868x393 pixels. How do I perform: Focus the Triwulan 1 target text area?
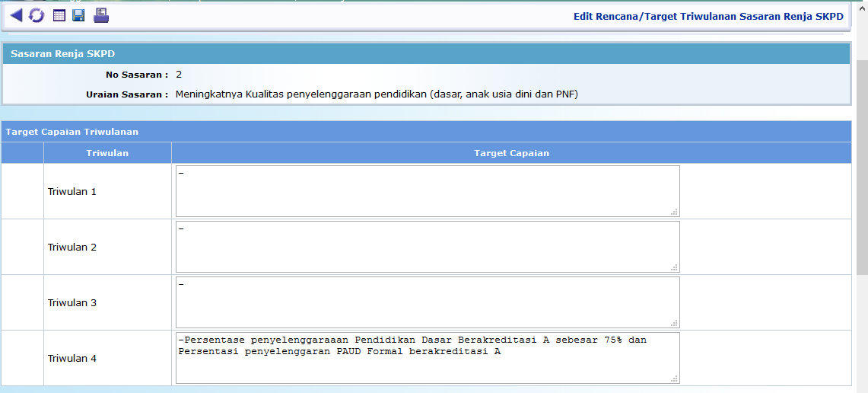click(x=427, y=191)
